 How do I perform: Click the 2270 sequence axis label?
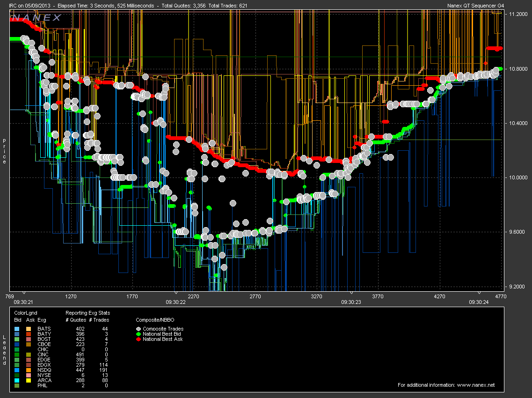193,296
